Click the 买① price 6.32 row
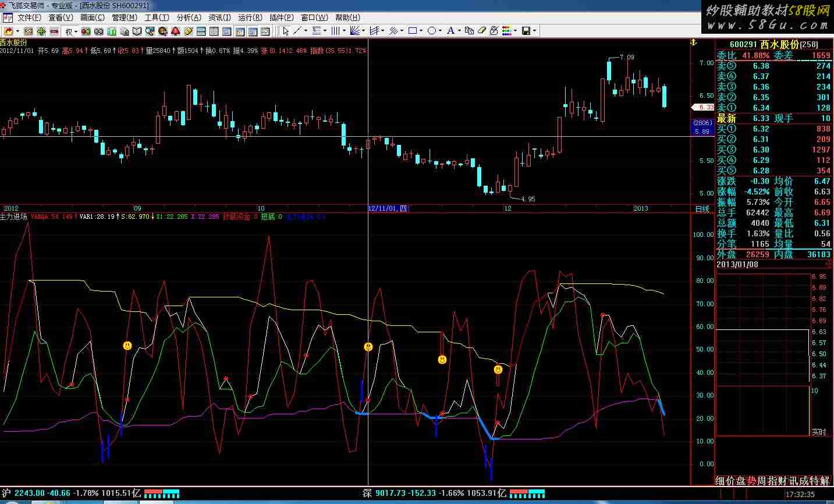The height and width of the screenshot is (504, 834). (774, 129)
